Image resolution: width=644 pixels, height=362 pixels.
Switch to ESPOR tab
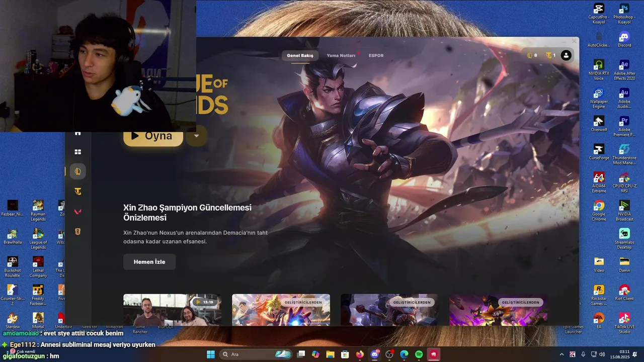(x=376, y=55)
